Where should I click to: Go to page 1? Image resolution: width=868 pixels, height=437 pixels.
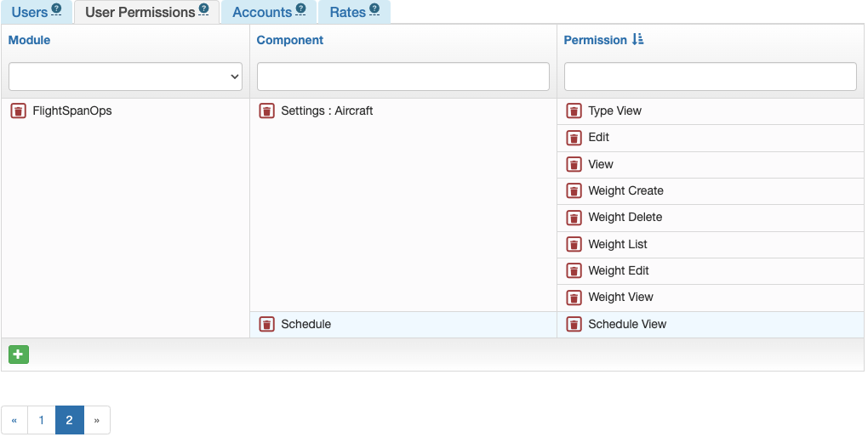[42, 420]
